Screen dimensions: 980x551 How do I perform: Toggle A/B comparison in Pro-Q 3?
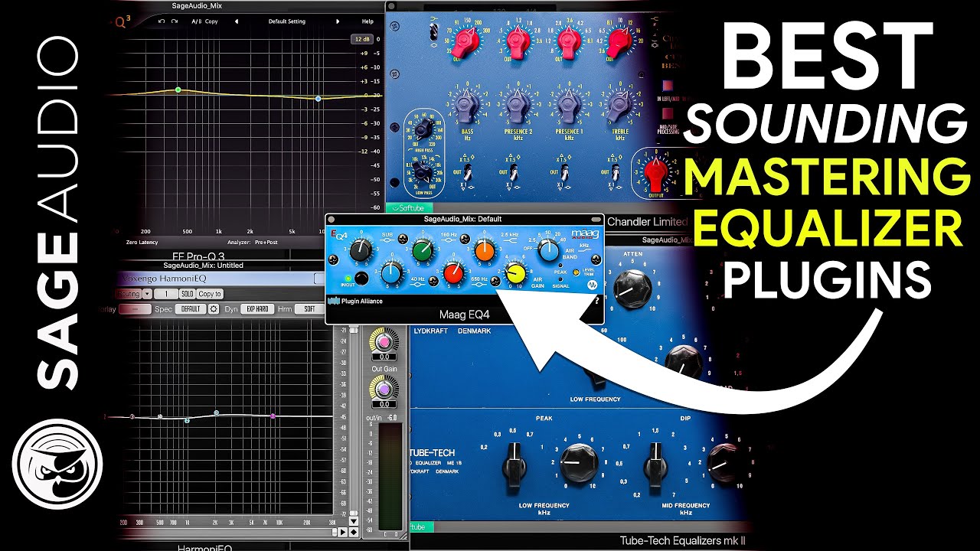(196, 21)
